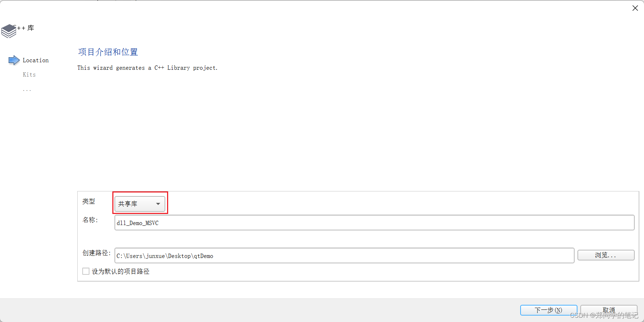Close the C++ library wizard dialog
This screenshot has height=322, width=644.
[x=635, y=8]
